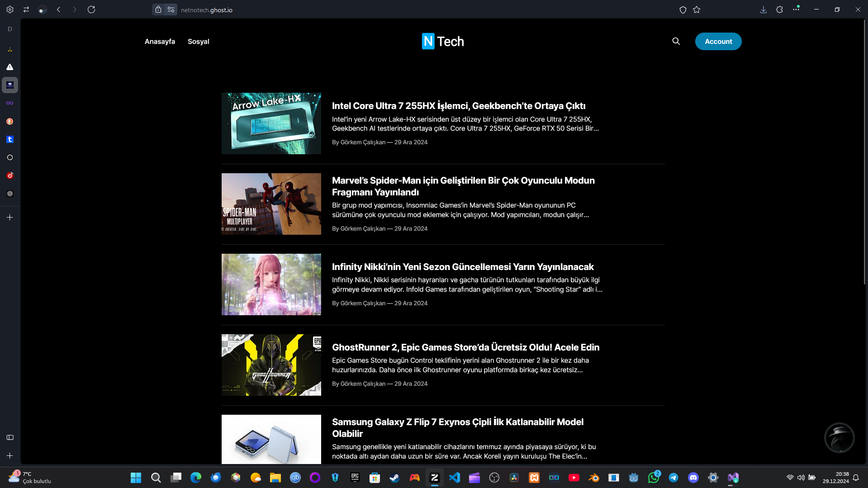Screen dimensions: 868x488
Task: Open the Anasayfa navigation link
Action: [x=160, y=42]
